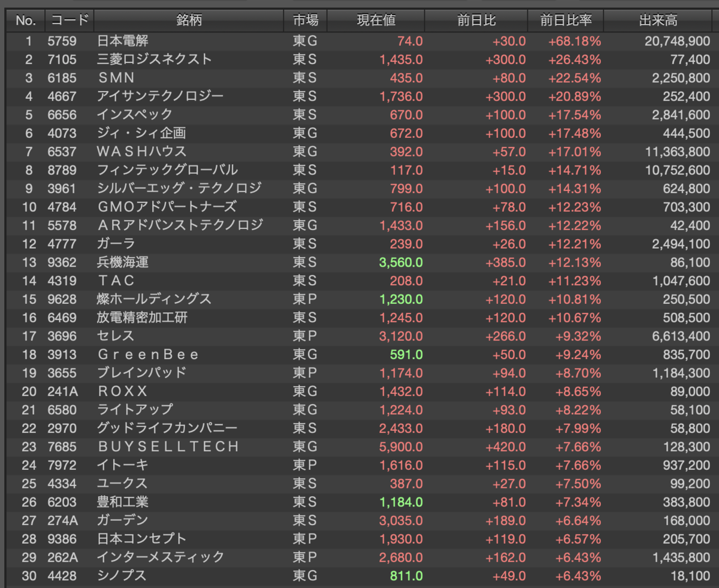Click the ＴＡＣ stock name
This screenshot has height=588, width=719.
click(116, 281)
